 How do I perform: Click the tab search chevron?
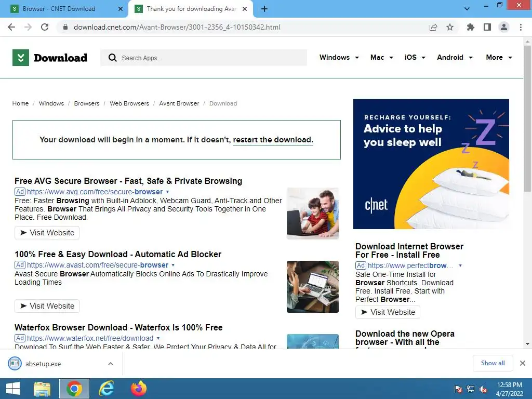[467, 9]
